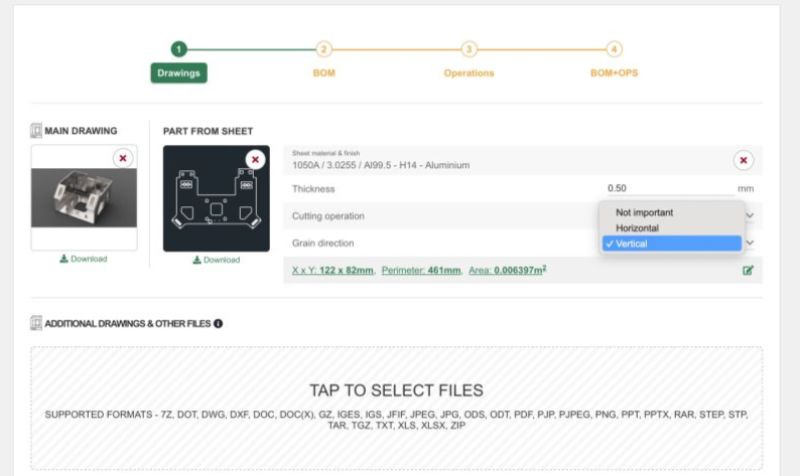
Task: Open the Operations step
Action: point(469,73)
